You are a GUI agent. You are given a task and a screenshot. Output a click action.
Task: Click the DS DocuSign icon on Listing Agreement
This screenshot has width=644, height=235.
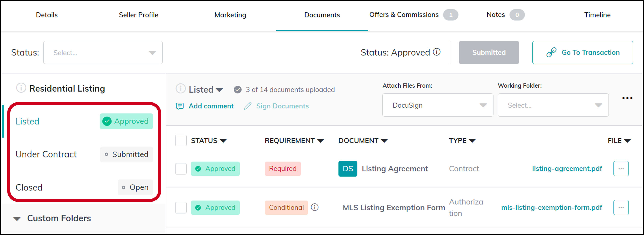coord(348,168)
